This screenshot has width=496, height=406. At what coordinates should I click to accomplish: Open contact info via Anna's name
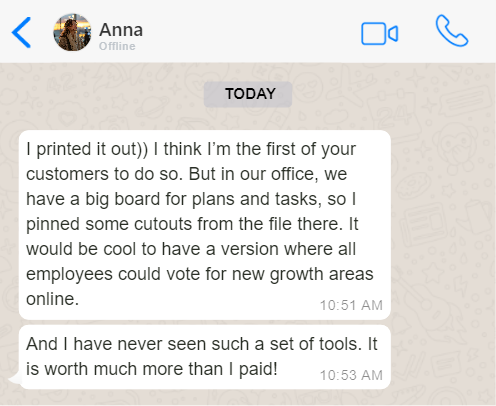121,30
